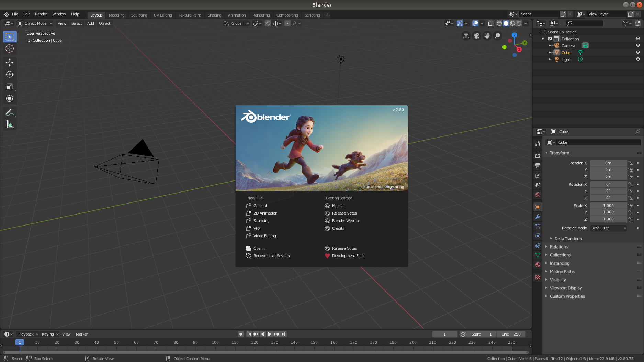Hide the Cube in outliner
The width and height of the screenshot is (644, 362).
click(638, 52)
